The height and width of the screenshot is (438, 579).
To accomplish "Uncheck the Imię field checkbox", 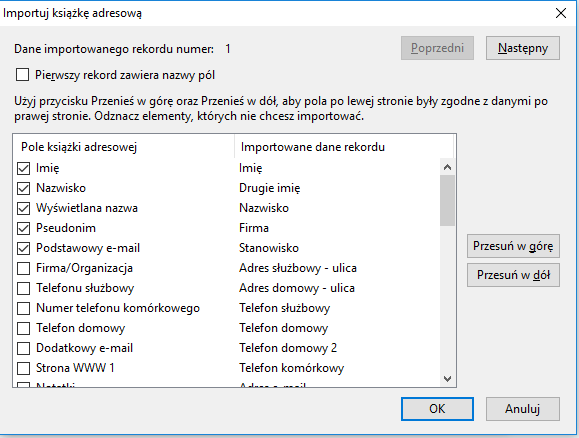I will [x=24, y=168].
